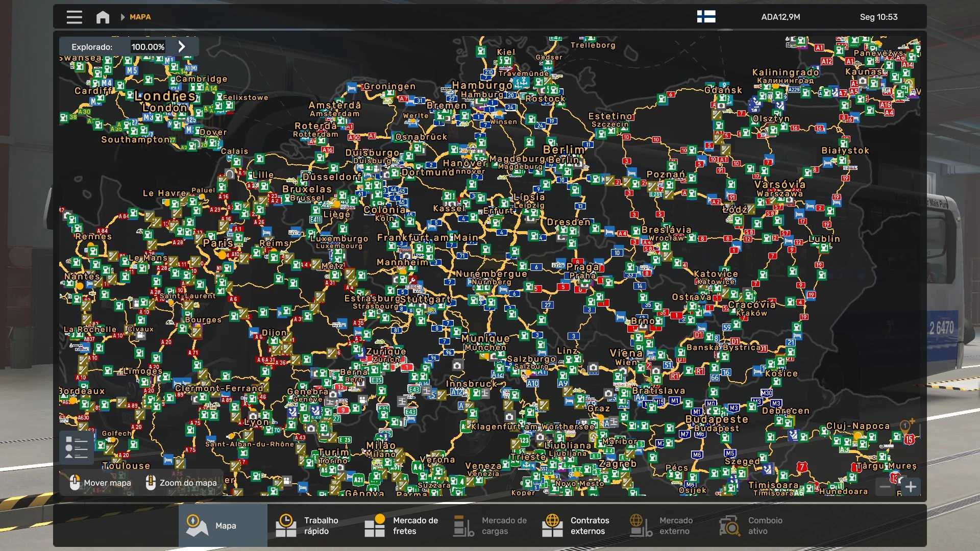This screenshot has height=551, width=980.
Task: Click the Seg 10:53 game clock
Action: point(878,17)
